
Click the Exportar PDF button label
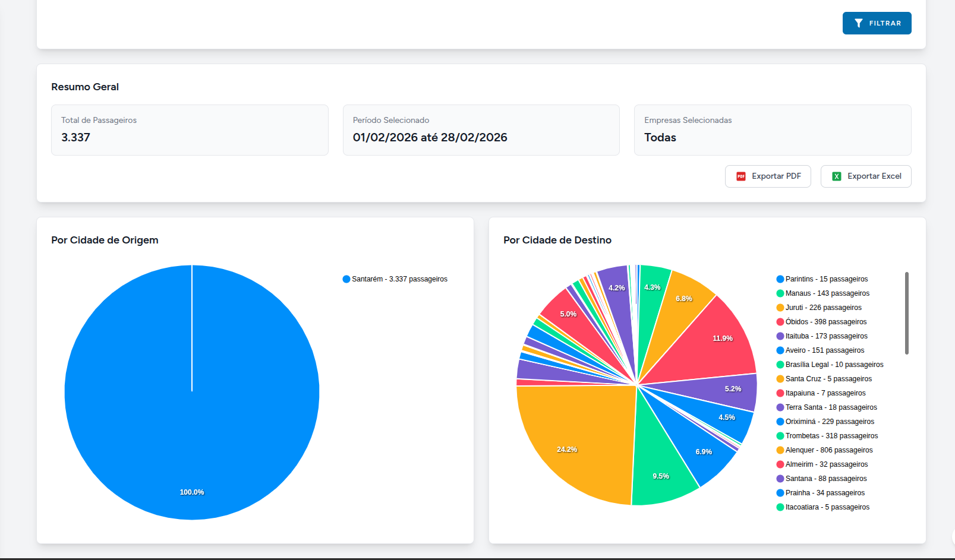coord(776,176)
